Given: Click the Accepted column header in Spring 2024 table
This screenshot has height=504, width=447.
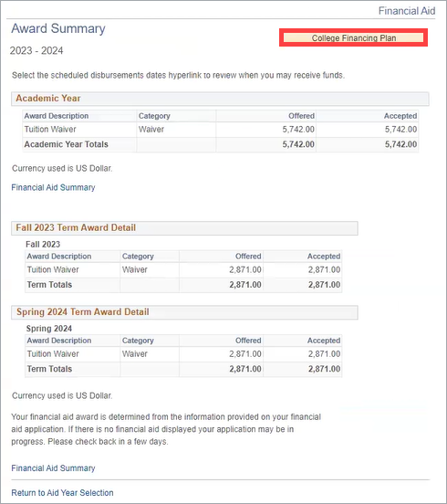Looking at the screenshot, I should [324, 341].
